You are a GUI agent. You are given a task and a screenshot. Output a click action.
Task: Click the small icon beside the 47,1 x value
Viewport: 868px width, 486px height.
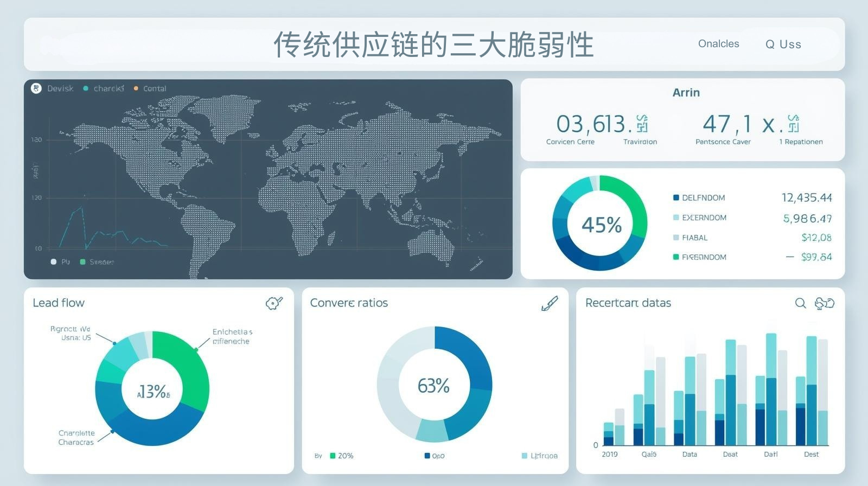[793, 124]
